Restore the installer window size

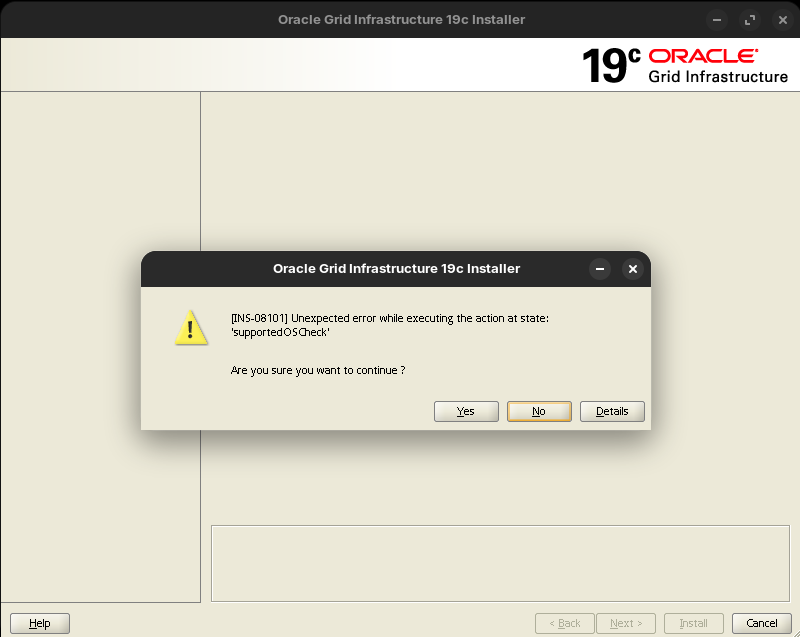(749, 19)
